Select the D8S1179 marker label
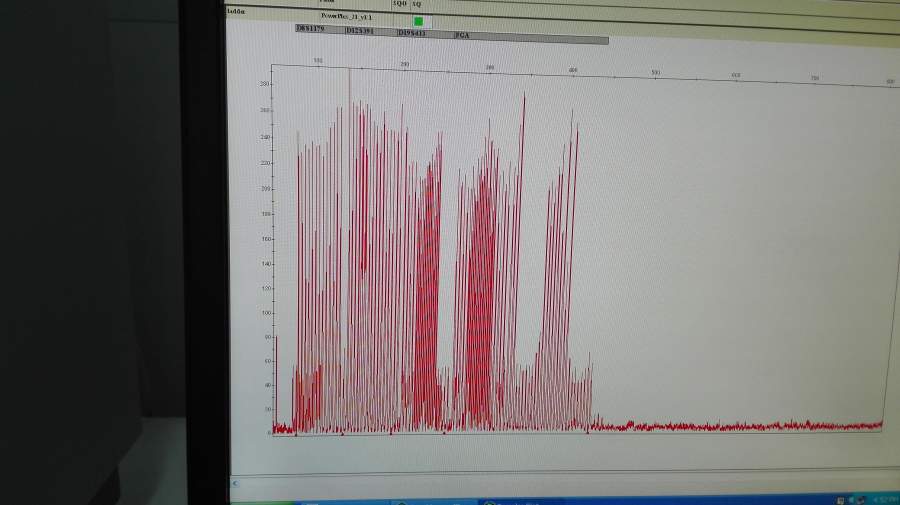Image resolution: width=900 pixels, height=505 pixels. (311, 28)
